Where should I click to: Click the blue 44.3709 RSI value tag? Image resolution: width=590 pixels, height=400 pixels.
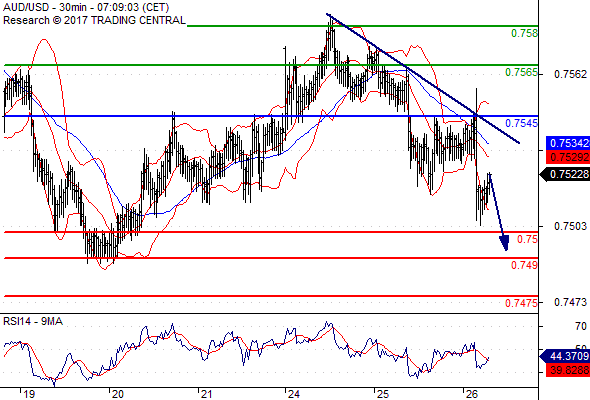(x=565, y=356)
